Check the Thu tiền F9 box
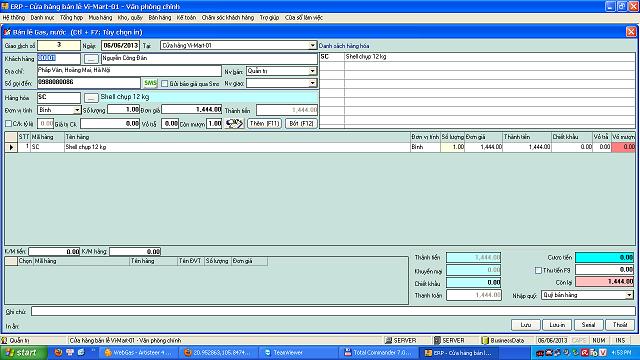 [x=538, y=270]
